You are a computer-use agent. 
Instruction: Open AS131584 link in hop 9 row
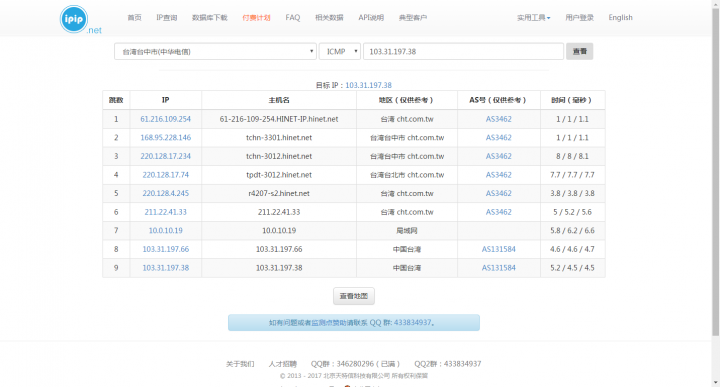(x=499, y=268)
